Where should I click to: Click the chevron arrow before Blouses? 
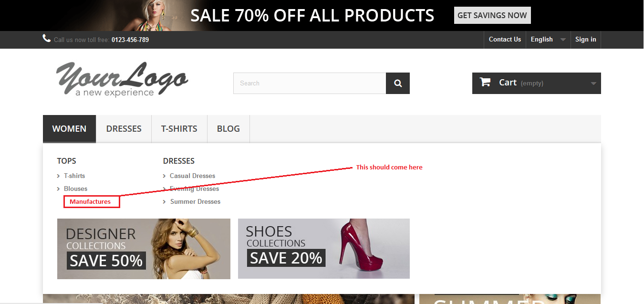click(59, 189)
